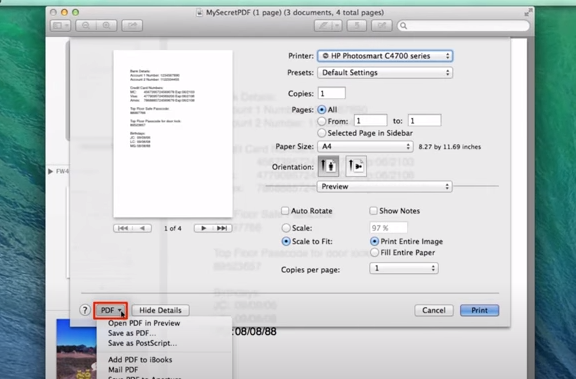Click the help question mark button
This screenshot has width=576, height=379.
pos(85,310)
